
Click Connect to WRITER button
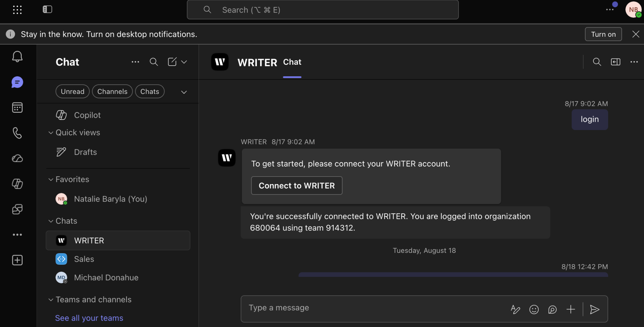tap(297, 186)
